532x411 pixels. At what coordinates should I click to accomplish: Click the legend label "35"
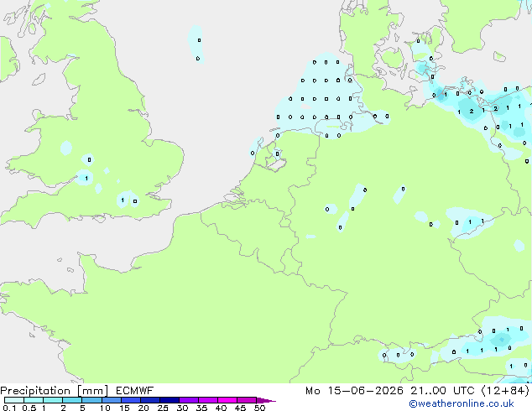[201, 408]
